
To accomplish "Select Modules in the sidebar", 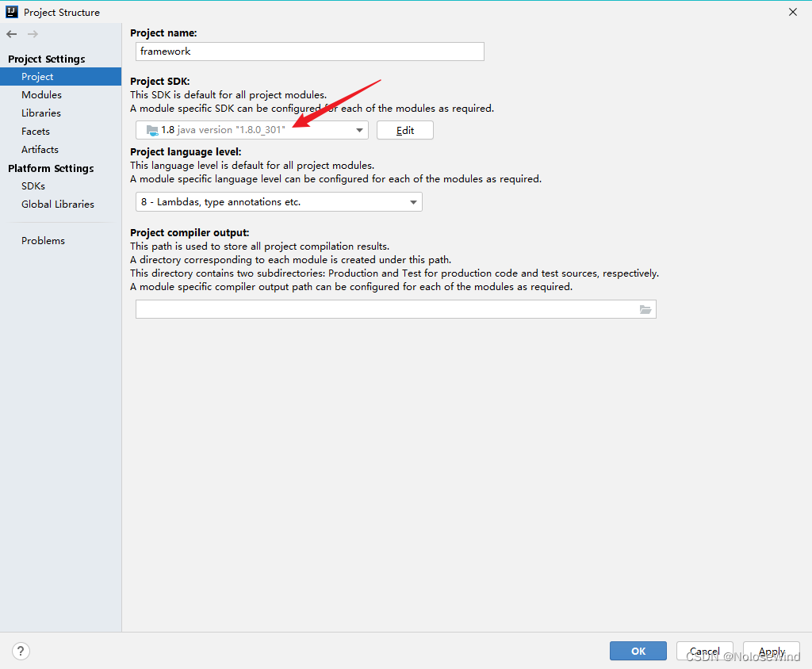I will [x=41, y=94].
